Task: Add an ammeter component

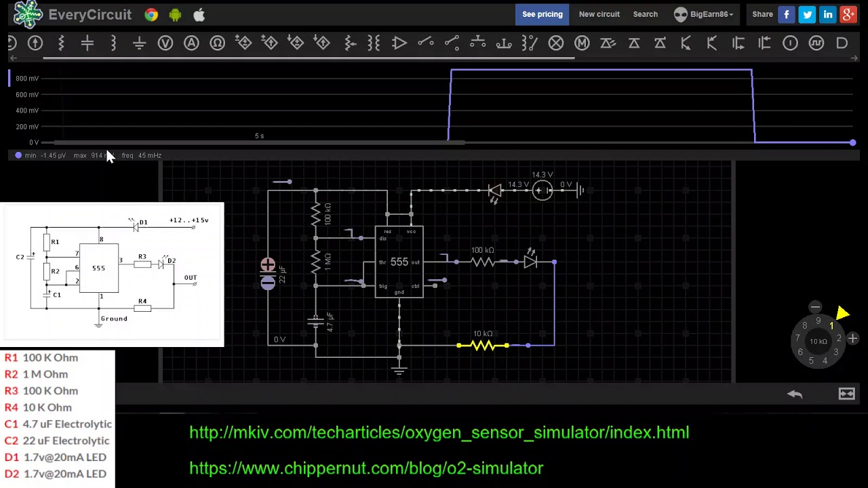Action: 191,43
